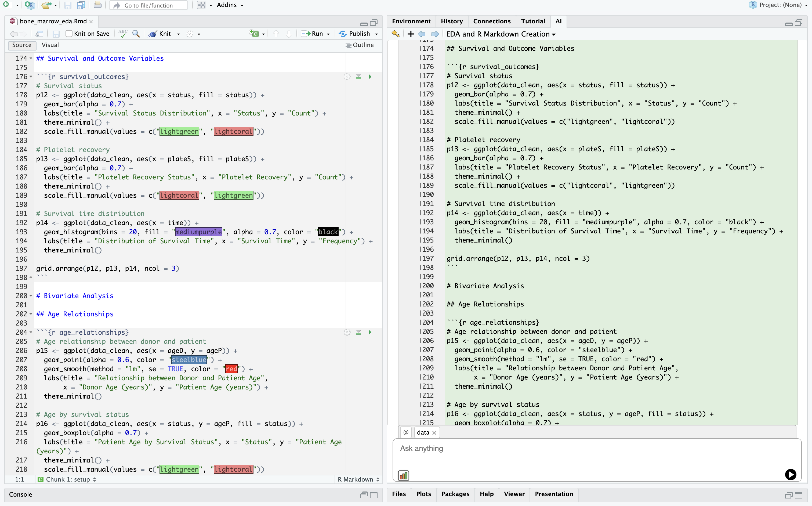Viewport: 812px width, 506px height.
Task: Click the open file folder icon
Action: click(46, 5)
